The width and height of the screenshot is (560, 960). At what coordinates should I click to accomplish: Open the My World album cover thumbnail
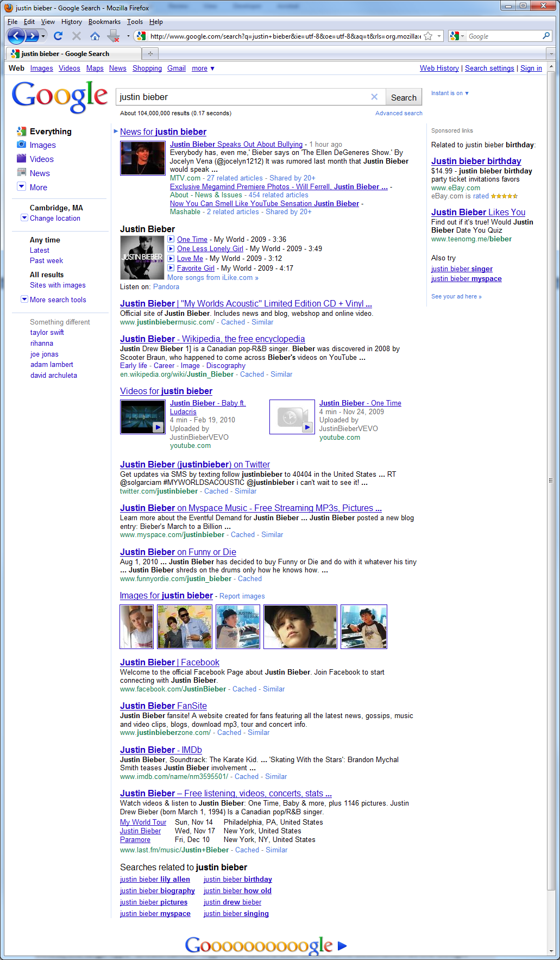pos(142,258)
